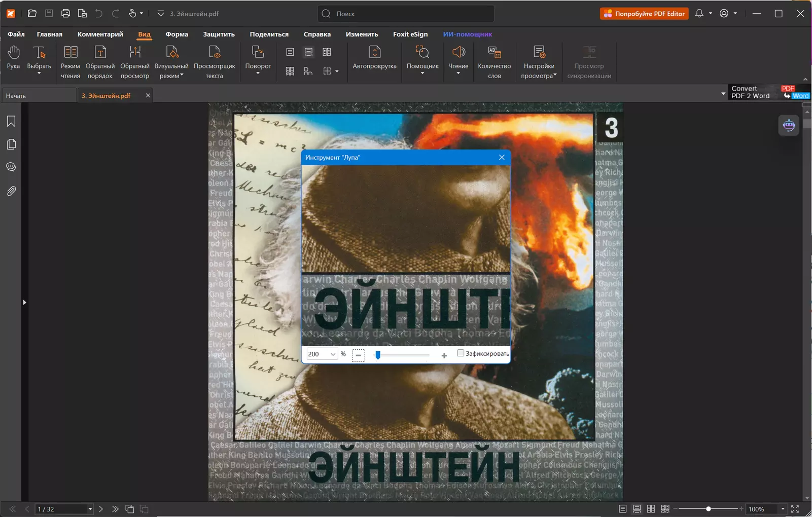
Task: Start Автопрокрутка auto-scroll
Action: pyautogui.click(x=375, y=57)
